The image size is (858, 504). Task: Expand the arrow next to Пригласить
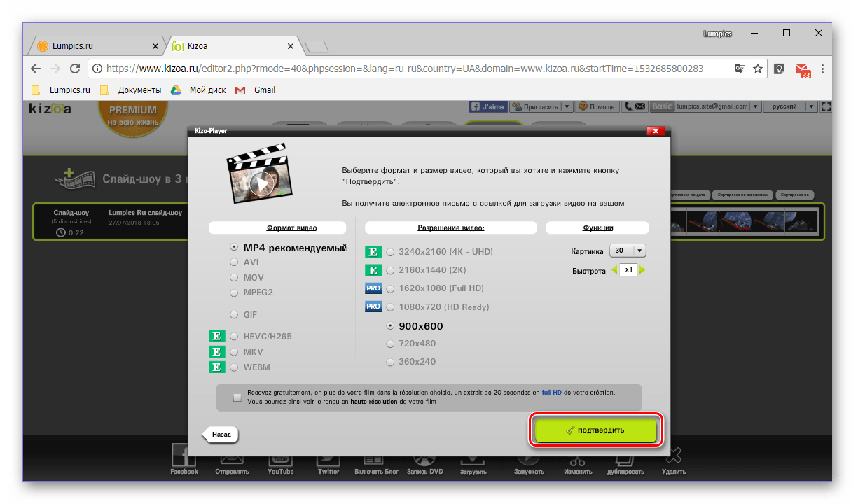[567, 106]
